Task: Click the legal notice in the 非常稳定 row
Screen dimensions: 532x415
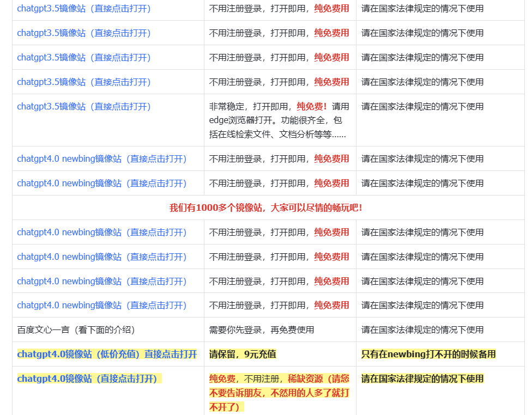Action: pos(422,106)
